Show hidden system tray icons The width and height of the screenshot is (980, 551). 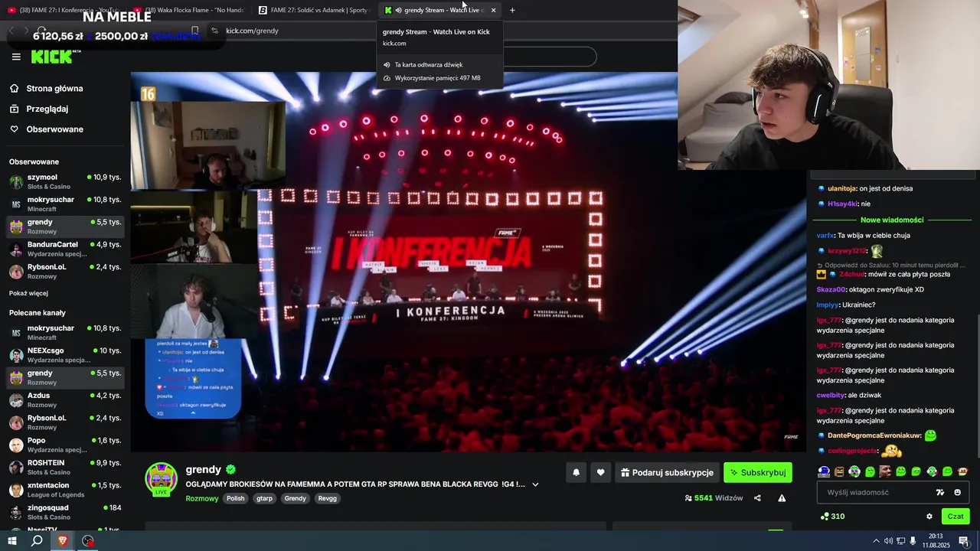(x=876, y=541)
